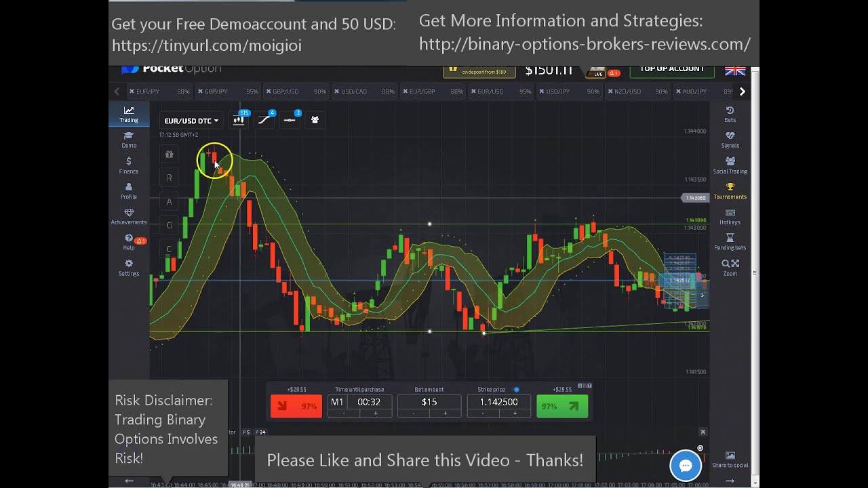Toggle the Strike price switch
Viewport: 868px width, 488px height.
tap(517, 390)
